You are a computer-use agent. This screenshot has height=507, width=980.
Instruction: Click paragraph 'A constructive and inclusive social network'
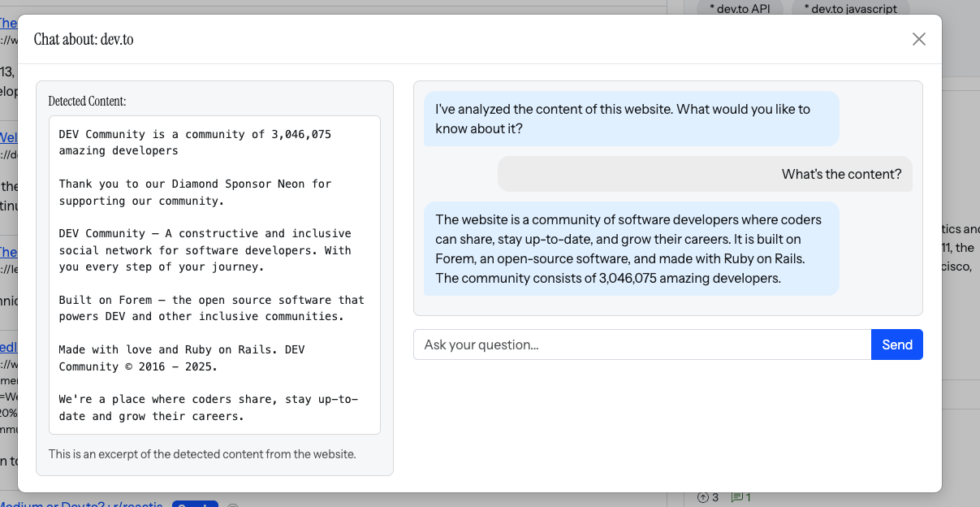205,249
